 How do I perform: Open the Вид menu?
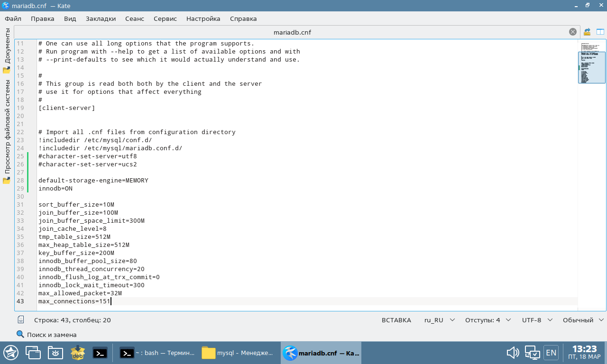click(70, 18)
